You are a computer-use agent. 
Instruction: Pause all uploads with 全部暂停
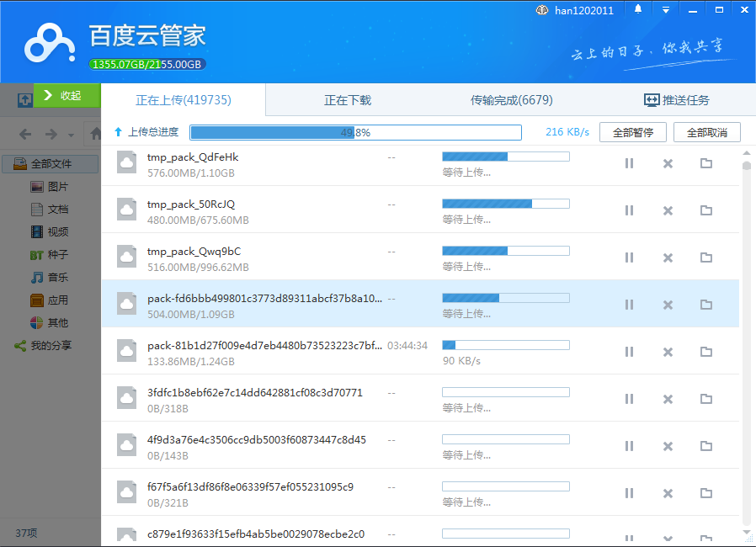coord(633,132)
